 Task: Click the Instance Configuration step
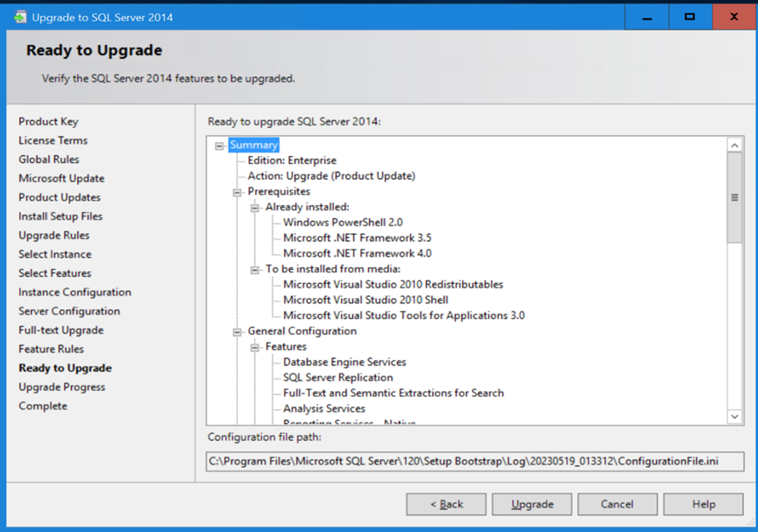[75, 292]
